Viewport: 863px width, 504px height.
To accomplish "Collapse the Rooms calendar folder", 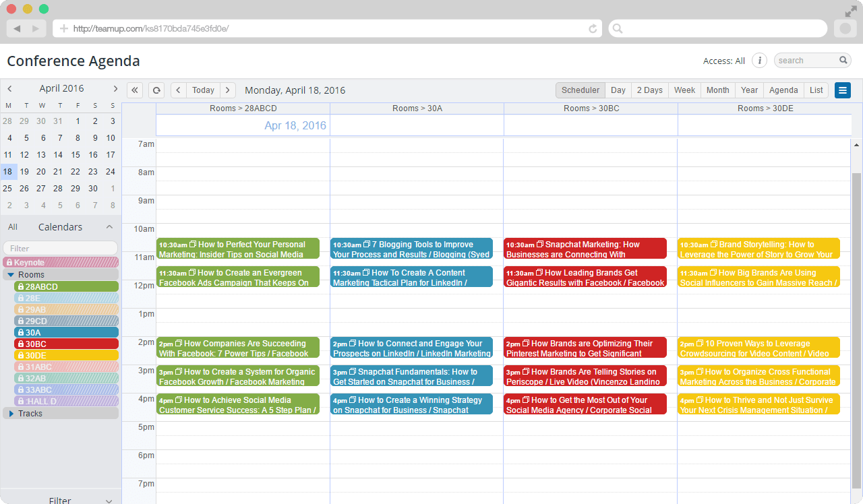I will pos(11,275).
